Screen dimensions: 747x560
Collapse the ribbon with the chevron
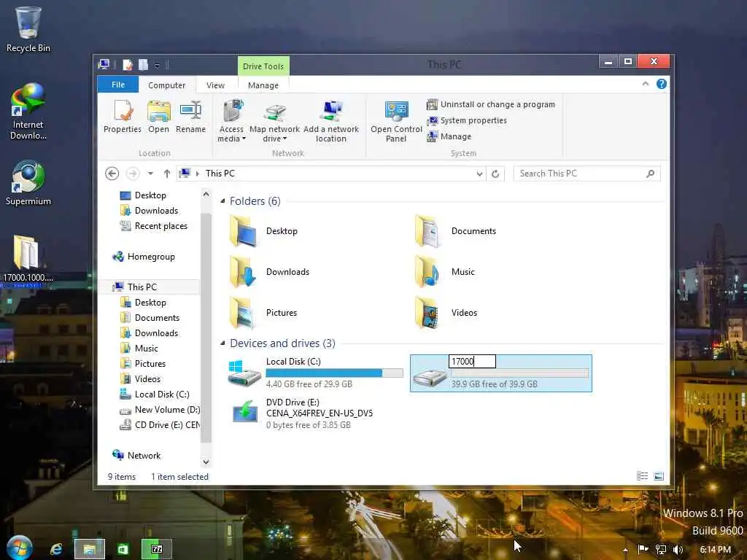point(646,84)
